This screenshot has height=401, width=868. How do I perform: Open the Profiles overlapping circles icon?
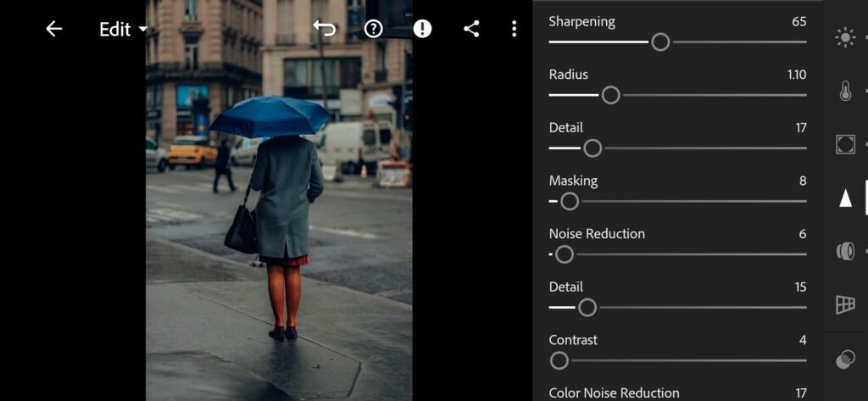pyautogui.click(x=845, y=359)
